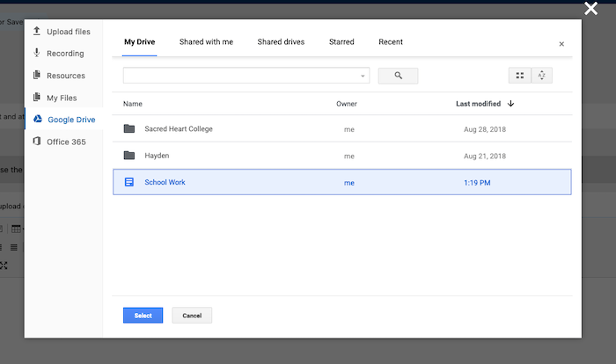Image resolution: width=616 pixels, height=364 pixels.
Task: Click the A-Z sort options icon
Action: (x=542, y=76)
